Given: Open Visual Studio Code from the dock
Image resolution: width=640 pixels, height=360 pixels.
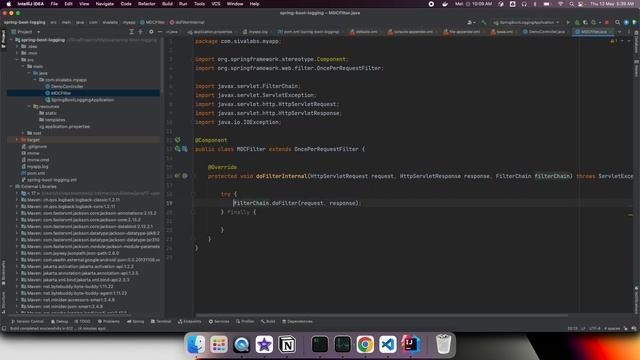Looking at the screenshot, I should click(x=388, y=344).
